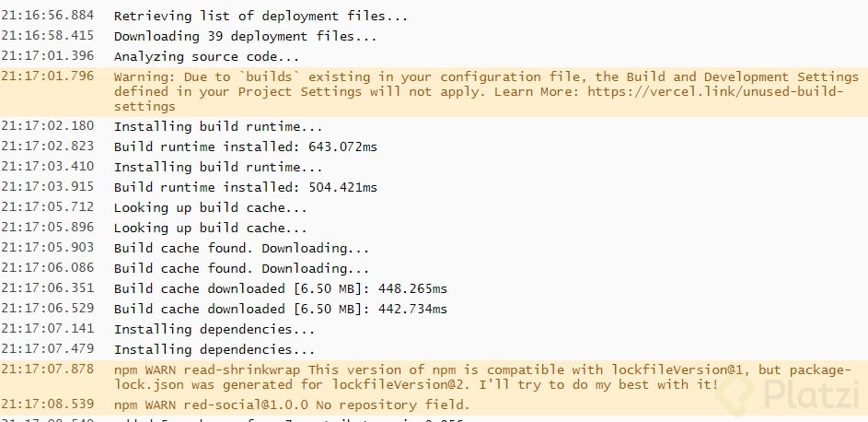868x422 pixels.
Task: Click timestamp 21:17:03.410
Action: (x=47, y=167)
